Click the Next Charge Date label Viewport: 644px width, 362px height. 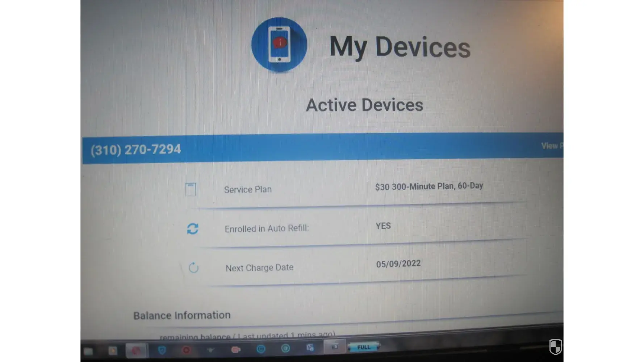click(260, 268)
